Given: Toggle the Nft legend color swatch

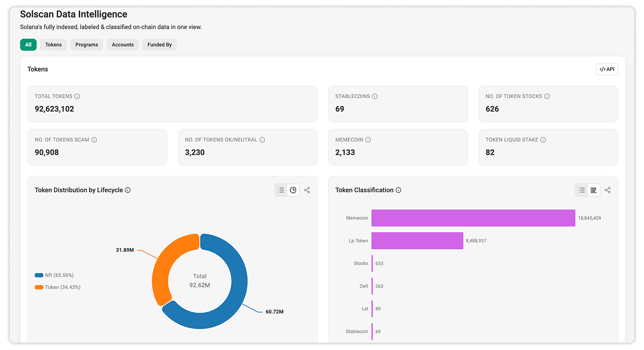Looking at the screenshot, I should coord(39,275).
